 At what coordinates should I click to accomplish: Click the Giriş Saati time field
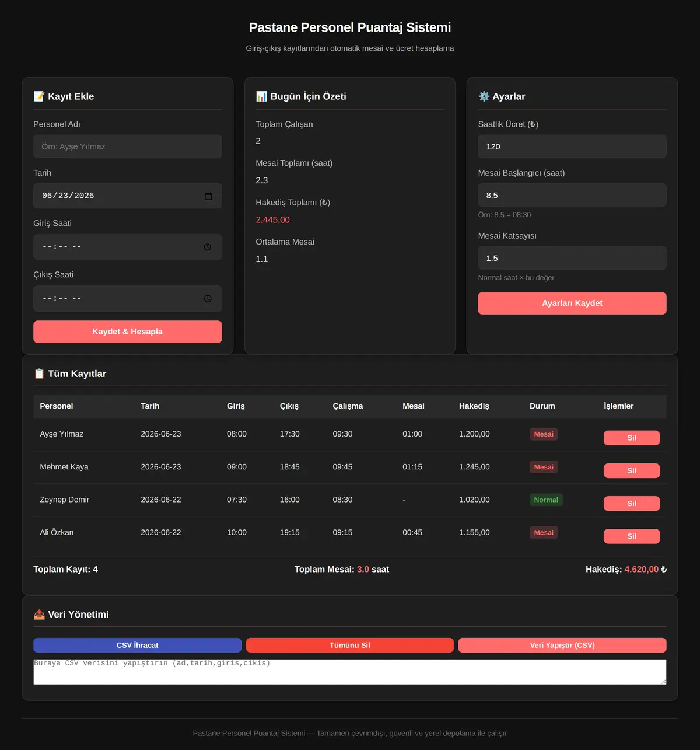tap(128, 247)
